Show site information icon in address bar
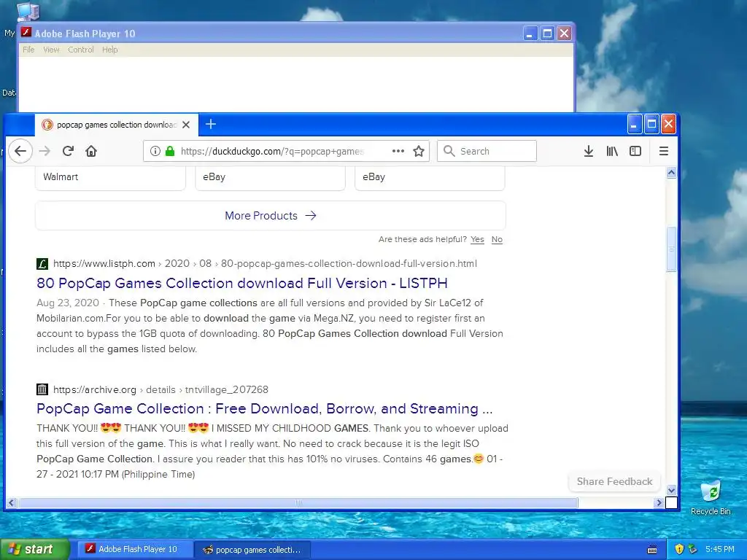The width and height of the screenshot is (747, 560). tap(155, 151)
